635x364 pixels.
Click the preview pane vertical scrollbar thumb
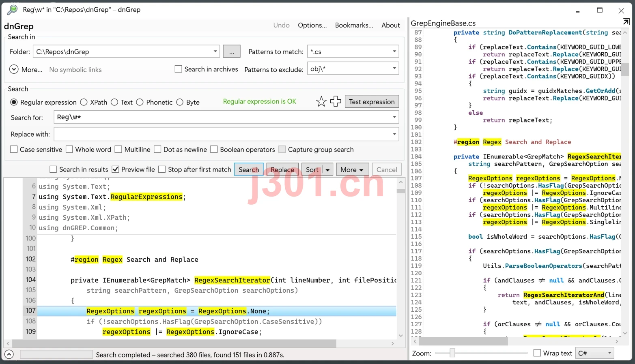click(x=625, y=69)
